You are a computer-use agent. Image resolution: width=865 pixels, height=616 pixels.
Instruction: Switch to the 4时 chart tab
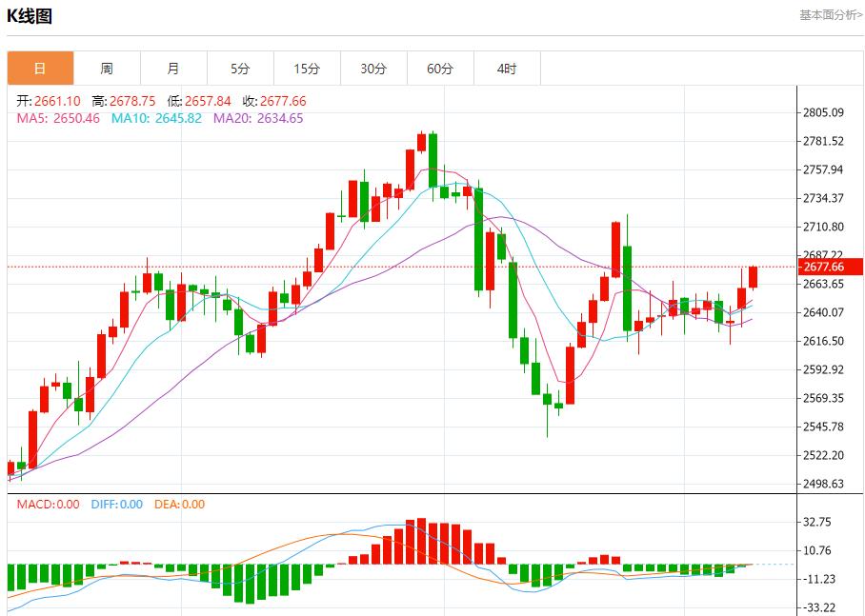pos(507,69)
